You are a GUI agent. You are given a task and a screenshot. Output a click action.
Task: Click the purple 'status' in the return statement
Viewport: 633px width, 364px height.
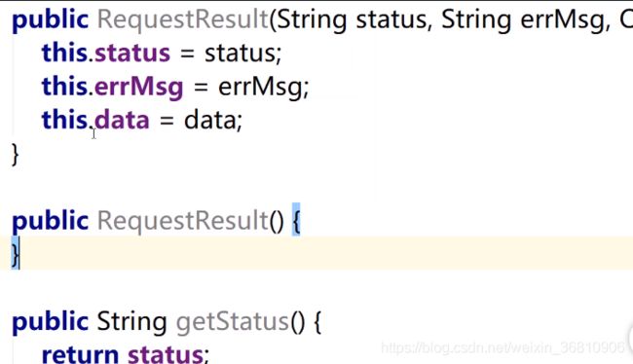pos(166,353)
